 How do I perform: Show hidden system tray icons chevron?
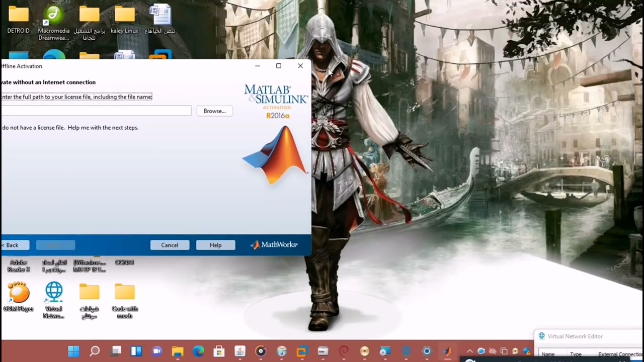469,351
